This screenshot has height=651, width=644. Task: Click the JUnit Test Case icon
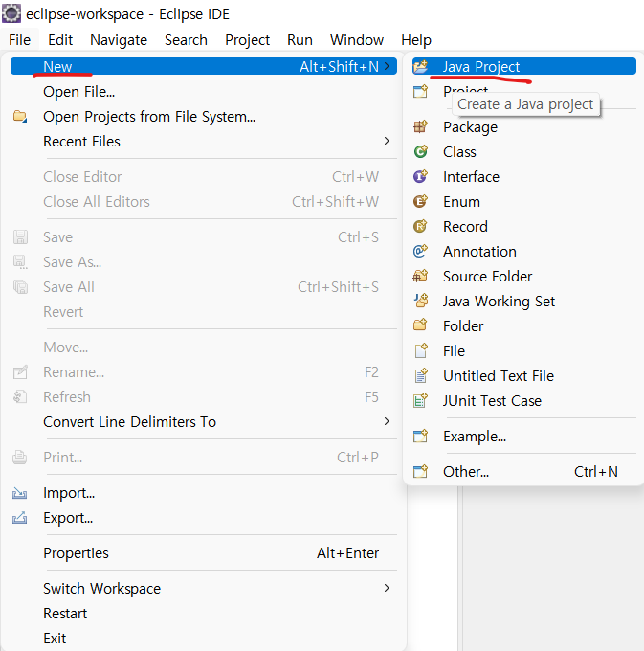coord(420,400)
